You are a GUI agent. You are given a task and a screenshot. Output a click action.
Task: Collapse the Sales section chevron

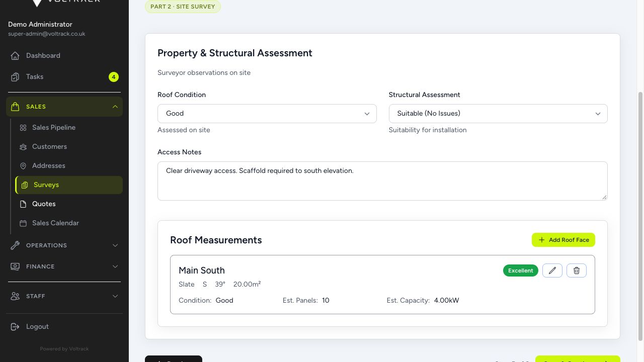(115, 107)
